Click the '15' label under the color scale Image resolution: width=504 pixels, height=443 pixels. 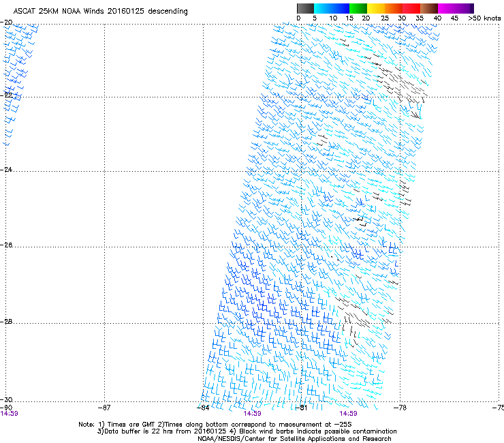point(349,18)
